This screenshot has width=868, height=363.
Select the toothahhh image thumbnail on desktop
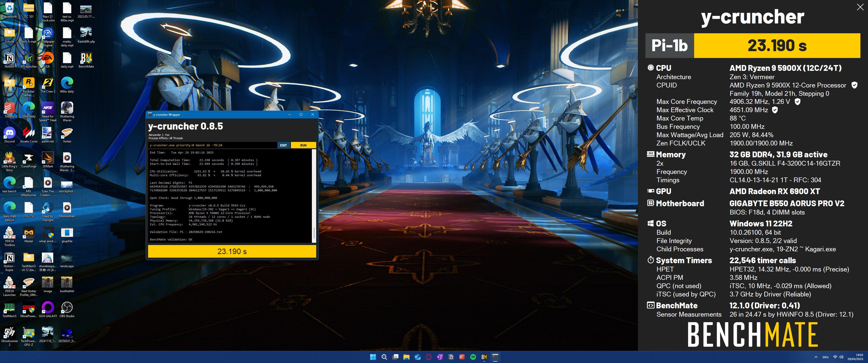tap(67, 285)
